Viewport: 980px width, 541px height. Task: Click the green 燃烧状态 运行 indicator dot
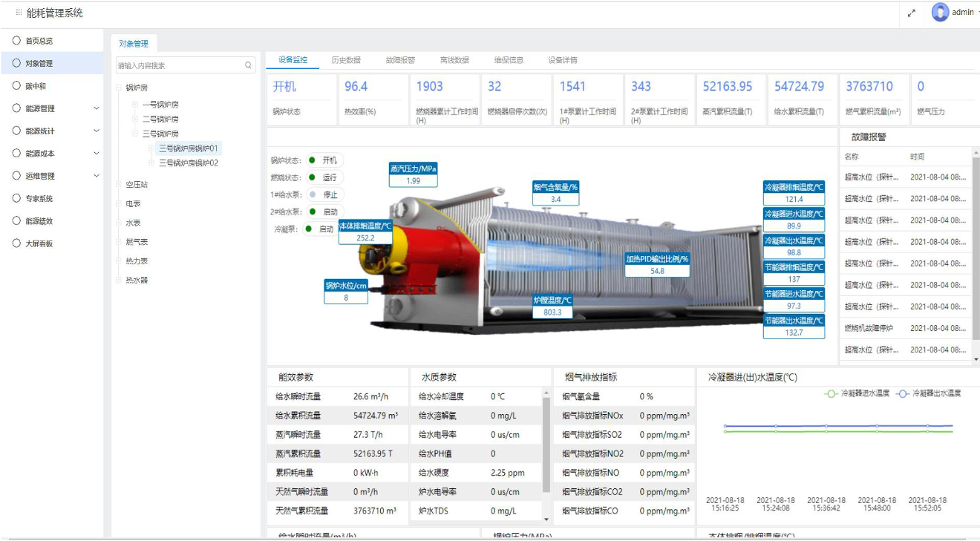pyautogui.click(x=312, y=177)
